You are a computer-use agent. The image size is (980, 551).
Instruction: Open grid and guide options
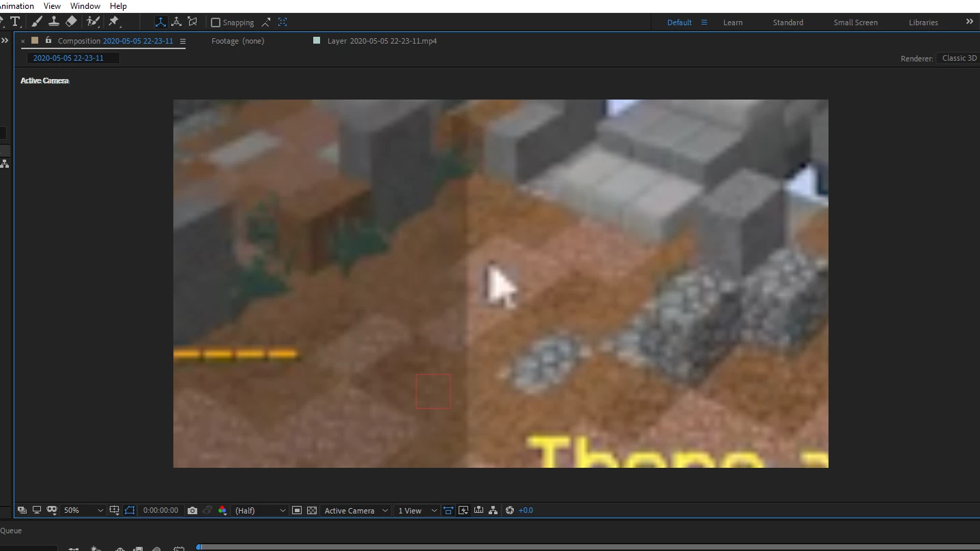coord(115,510)
